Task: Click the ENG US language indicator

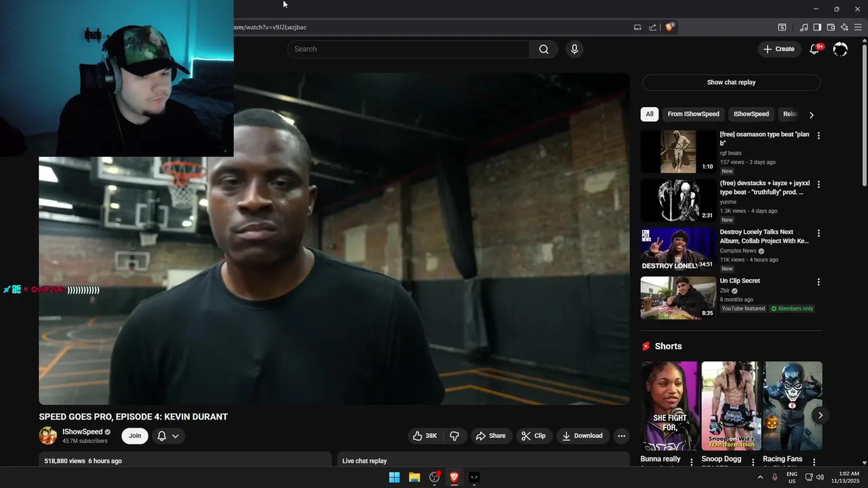Action: click(792, 477)
